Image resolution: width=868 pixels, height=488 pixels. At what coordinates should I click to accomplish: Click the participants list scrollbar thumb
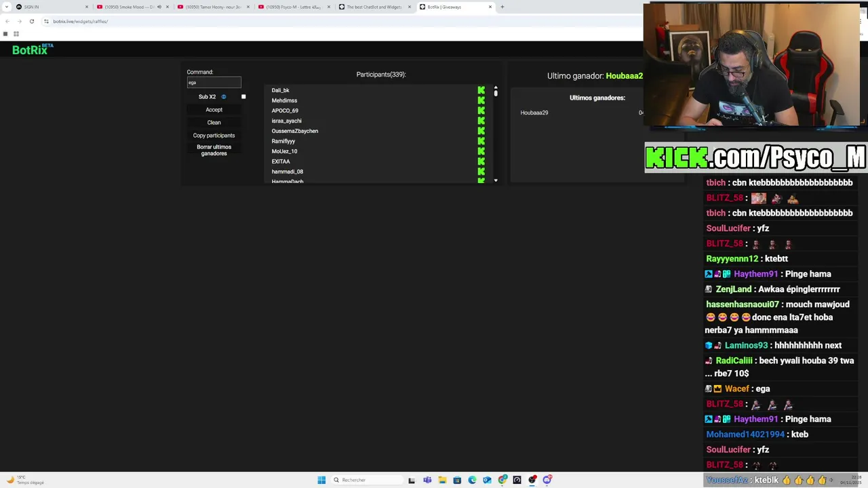point(496,94)
